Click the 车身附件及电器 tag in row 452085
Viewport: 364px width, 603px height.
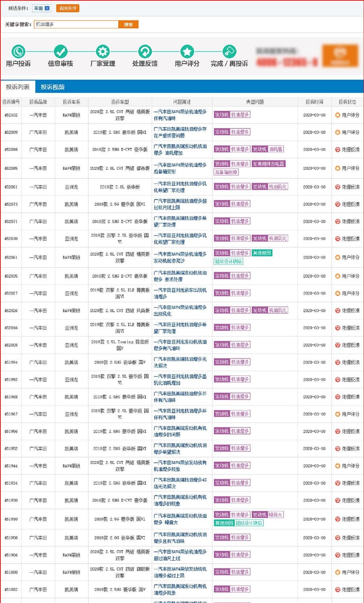pyautogui.click(x=269, y=164)
